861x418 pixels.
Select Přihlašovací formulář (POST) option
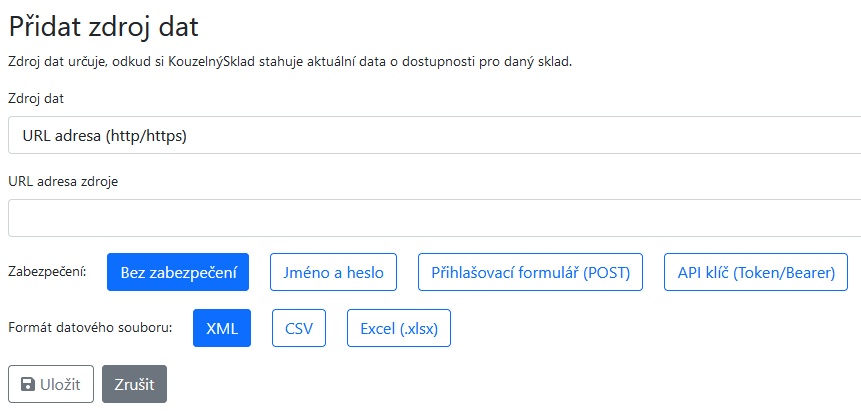coord(530,272)
